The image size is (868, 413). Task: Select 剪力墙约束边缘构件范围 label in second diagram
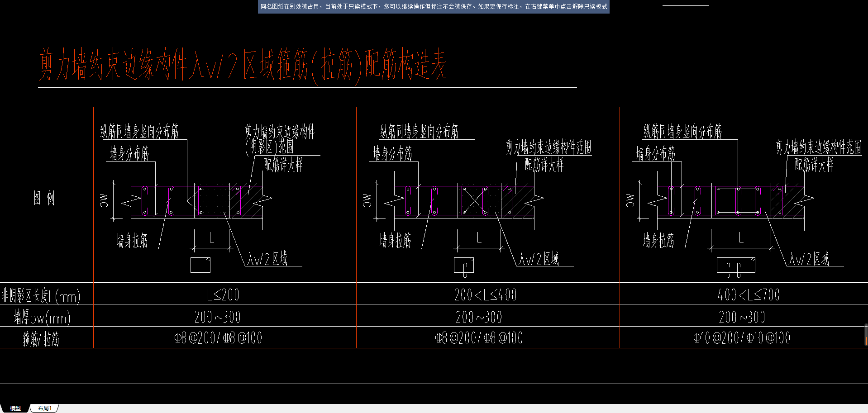click(x=548, y=147)
